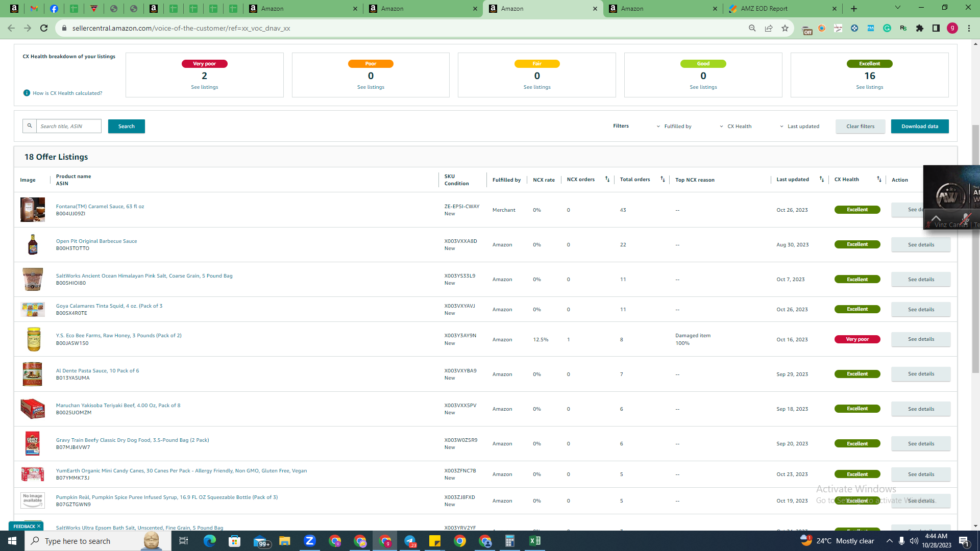
Task: Sort listings by Total orders
Action: click(663, 179)
